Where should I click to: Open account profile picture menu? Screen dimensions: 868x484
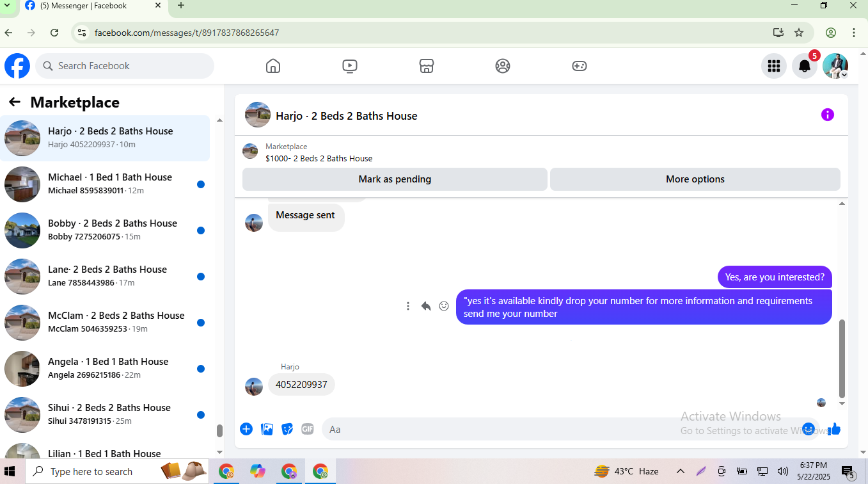835,66
